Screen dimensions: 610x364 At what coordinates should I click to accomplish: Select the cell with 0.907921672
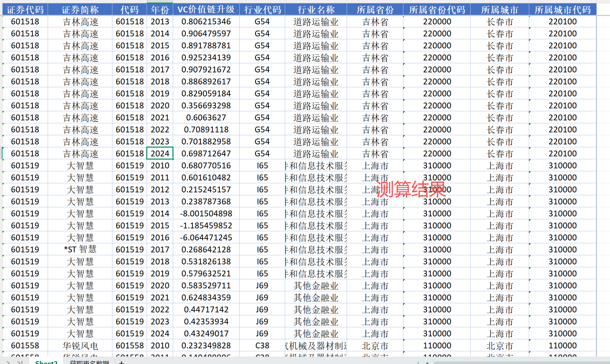pos(206,70)
